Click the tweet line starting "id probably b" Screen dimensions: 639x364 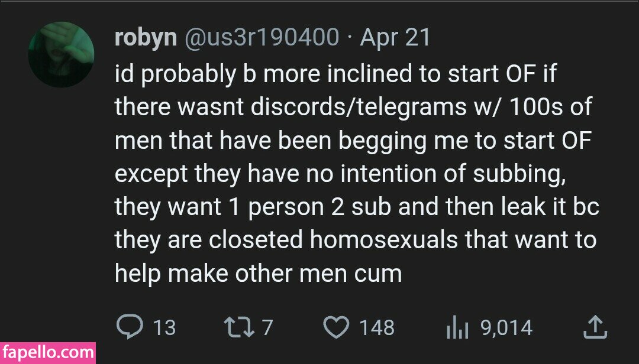tap(335, 74)
